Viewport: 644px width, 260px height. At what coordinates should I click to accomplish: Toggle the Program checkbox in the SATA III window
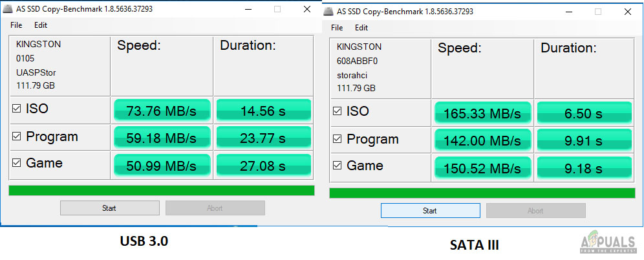338,139
